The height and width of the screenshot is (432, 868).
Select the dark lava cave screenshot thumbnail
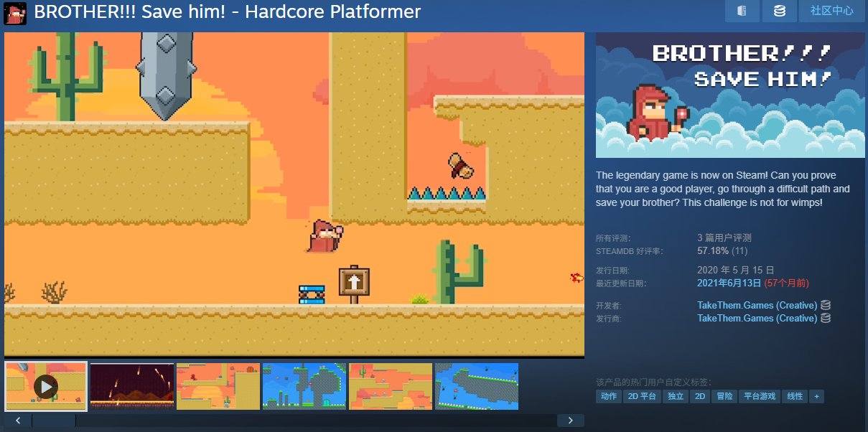click(132, 386)
